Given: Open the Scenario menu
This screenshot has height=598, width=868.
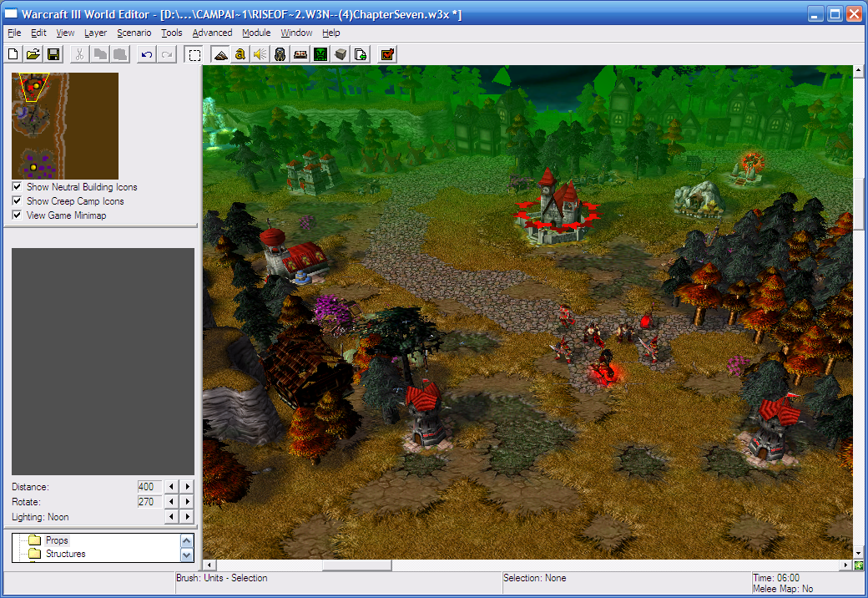Looking at the screenshot, I should (134, 33).
